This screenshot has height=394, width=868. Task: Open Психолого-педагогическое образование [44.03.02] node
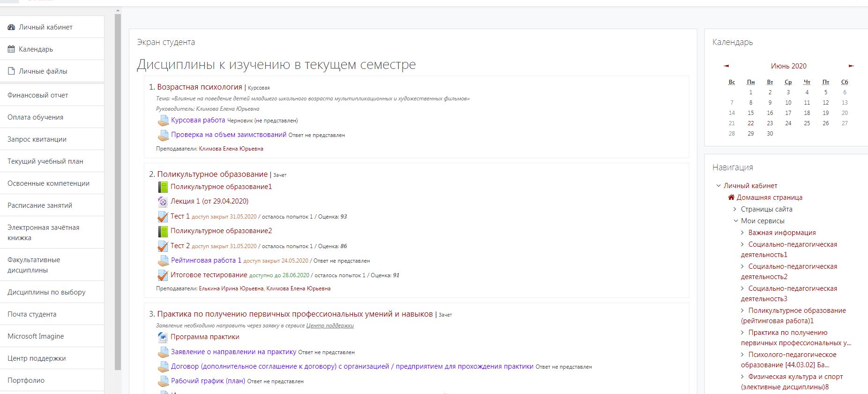pyautogui.click(x=789, y=360)
